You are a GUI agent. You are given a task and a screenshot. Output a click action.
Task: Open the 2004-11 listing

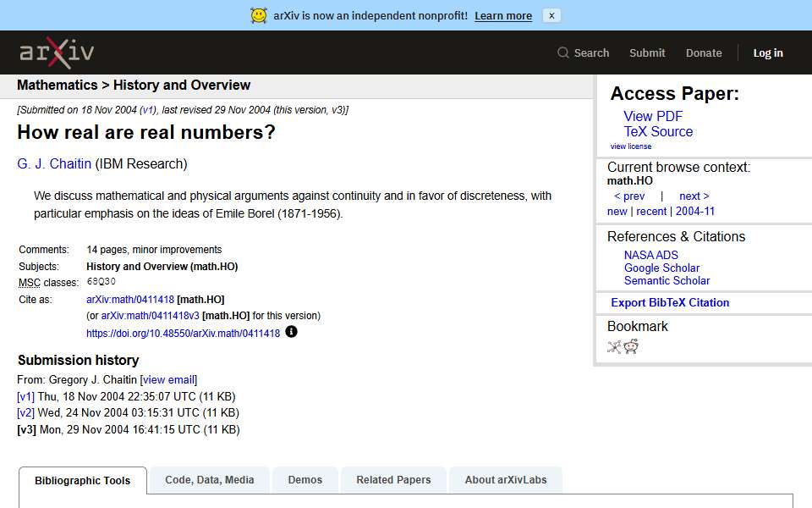(x=695, y=212)
